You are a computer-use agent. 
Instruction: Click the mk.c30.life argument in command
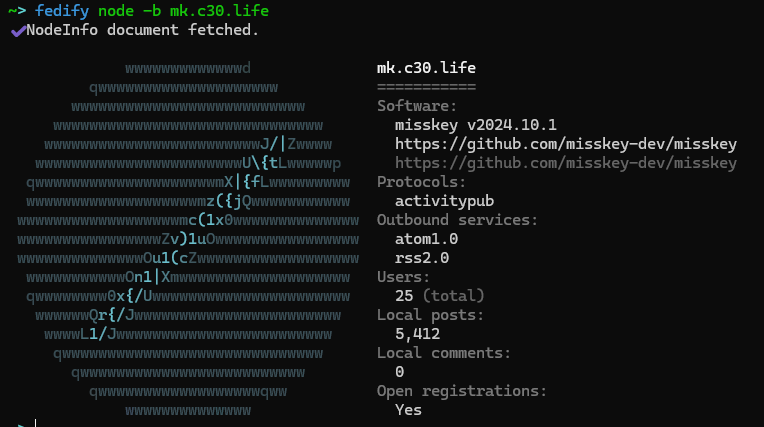[x=219, y=11]
